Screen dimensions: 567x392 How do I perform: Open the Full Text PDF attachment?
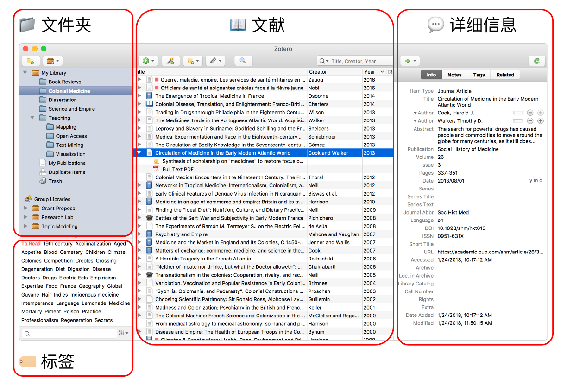pyautogui.click(x=178, y=169)
